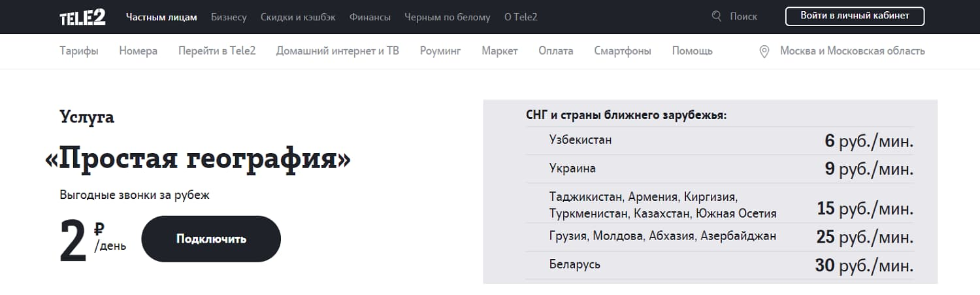Go to Роуминг page
Screen dimensions: 980x295
pos(440,51)
